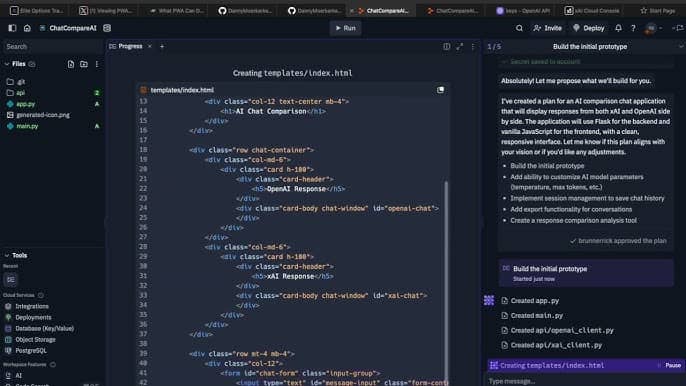Copy templates/index.html code icon
The width and height of the screenshot is (686, 386).
tap(441, 90)
